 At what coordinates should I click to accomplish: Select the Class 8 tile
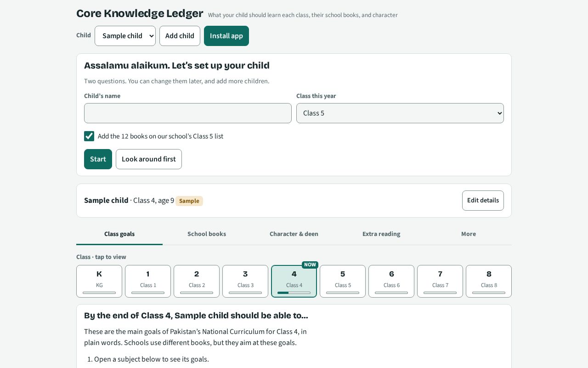pyautogui.click(x=489, y=281)
